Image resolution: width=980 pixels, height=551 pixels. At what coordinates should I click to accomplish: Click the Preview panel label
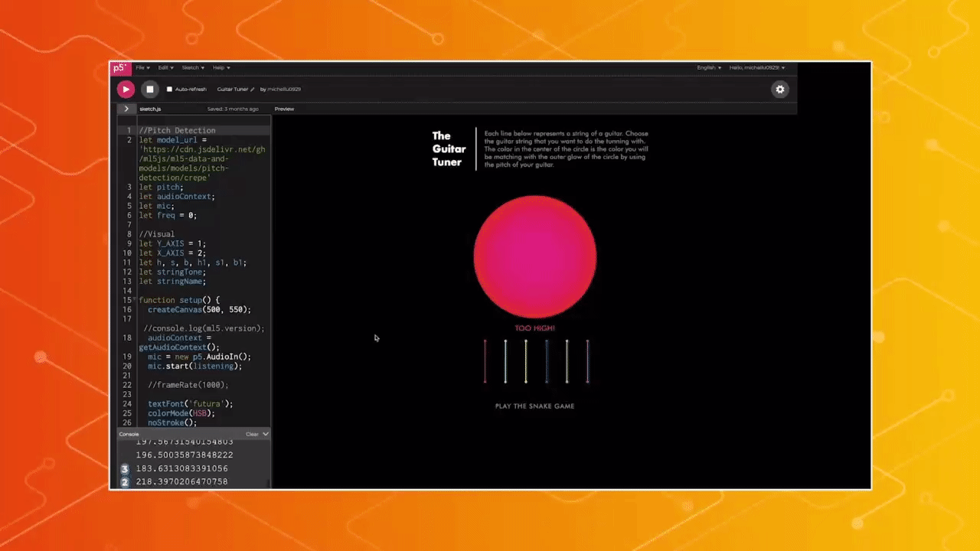click(x=284, y=109)
